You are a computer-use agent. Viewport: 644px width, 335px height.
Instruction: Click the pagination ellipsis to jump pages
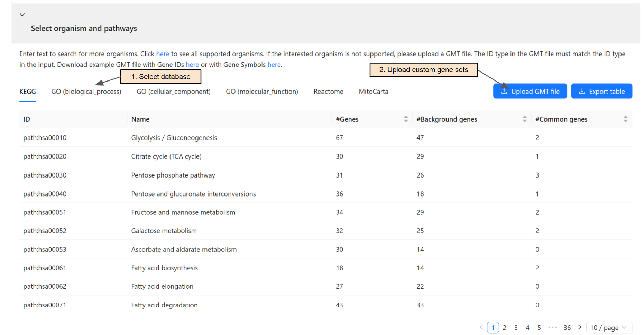pos(552,327)
